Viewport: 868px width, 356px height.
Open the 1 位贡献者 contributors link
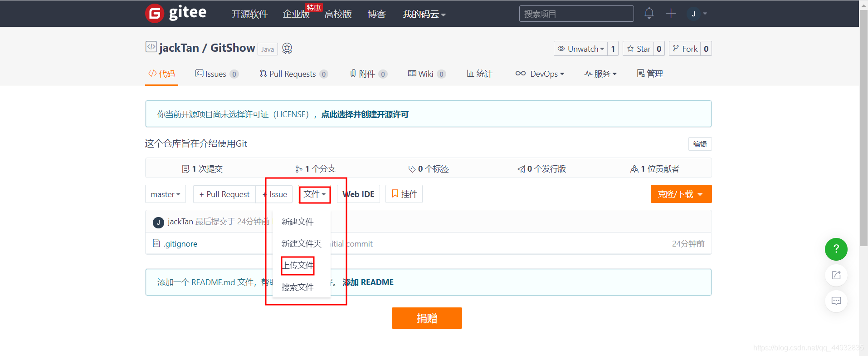click(x=655, y=168)
